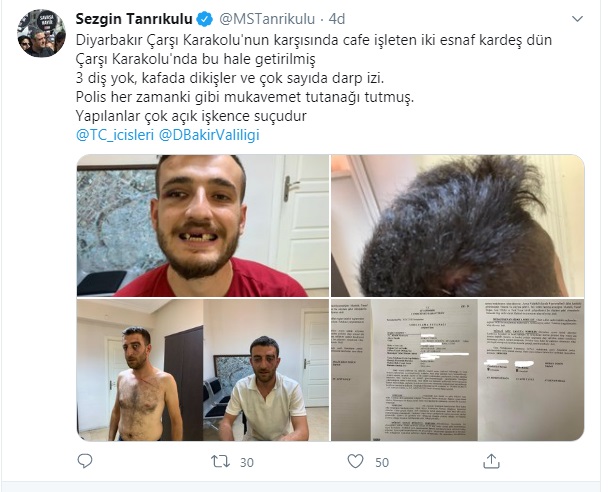610x492 pixels.
Task: Click the reply speech bubble icon
Action: point(85,461)
